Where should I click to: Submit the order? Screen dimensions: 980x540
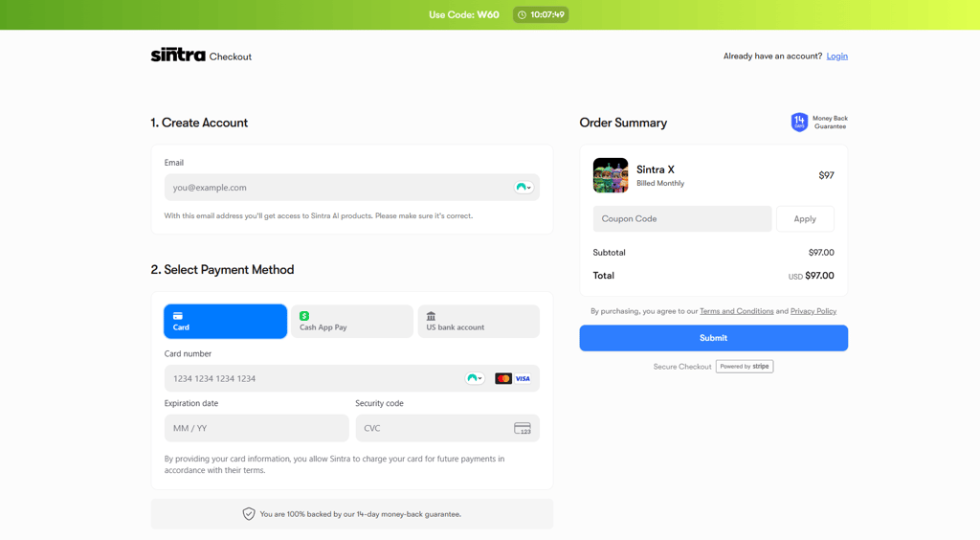714,337
